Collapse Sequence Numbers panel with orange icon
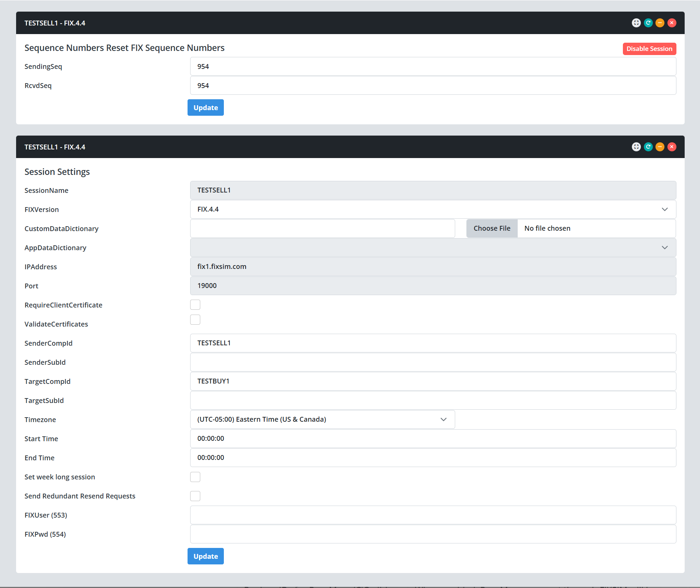Image resolution: width=700 pixels, height=588 pixels. [x=660, y=23]
